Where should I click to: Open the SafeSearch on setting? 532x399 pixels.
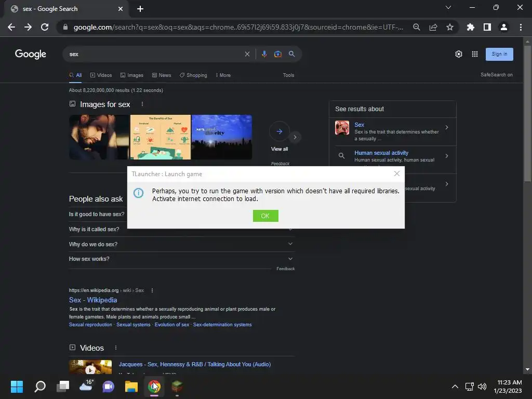click(497, 75)
